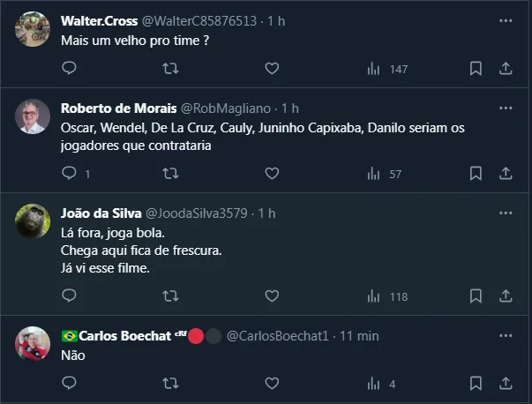Reply to Carlos Boechat's "Não" tweet
Image resolution: width=532 pixels, height=404 pixels.
(x=69, y=384)
